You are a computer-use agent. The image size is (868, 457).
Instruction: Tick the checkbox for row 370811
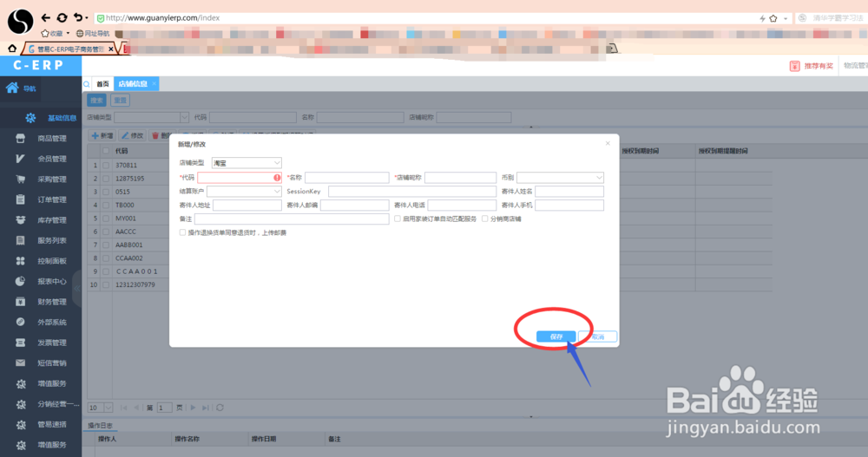(x=106, y=166)
